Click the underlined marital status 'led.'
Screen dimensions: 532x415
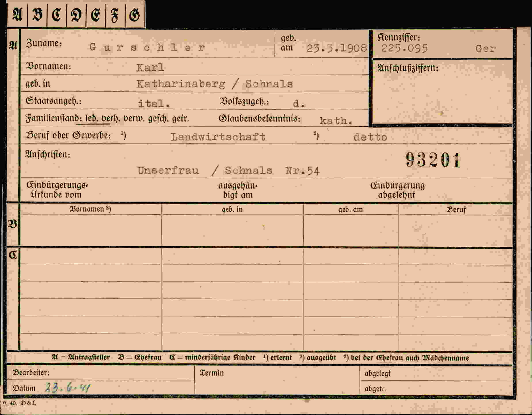[92, 118]
